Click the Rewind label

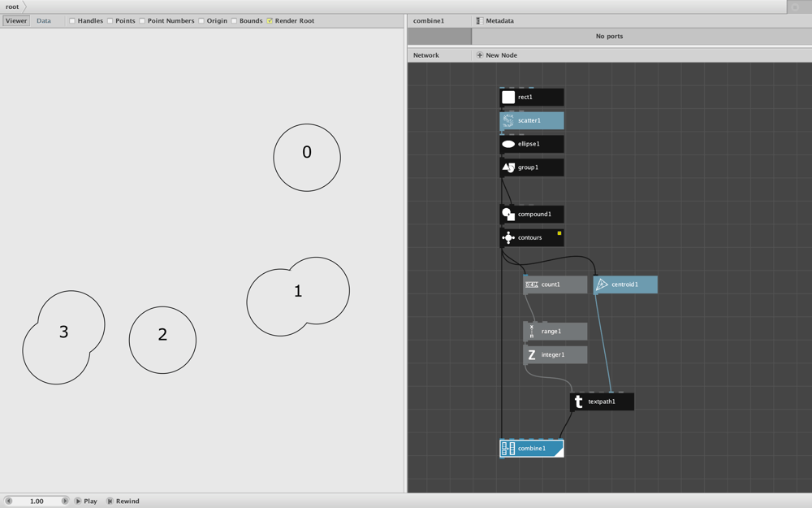click(127, 501)
